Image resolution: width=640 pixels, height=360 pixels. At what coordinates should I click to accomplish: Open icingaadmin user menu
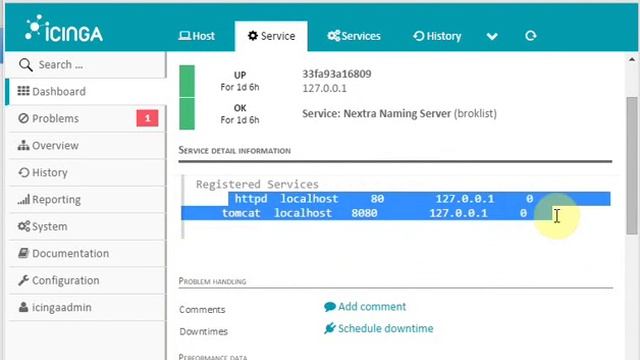87,307
